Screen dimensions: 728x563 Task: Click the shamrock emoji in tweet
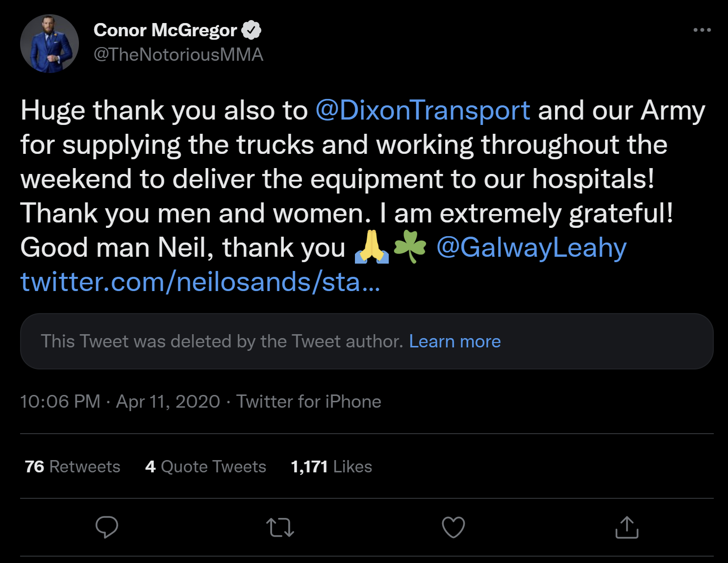point(410,246)
